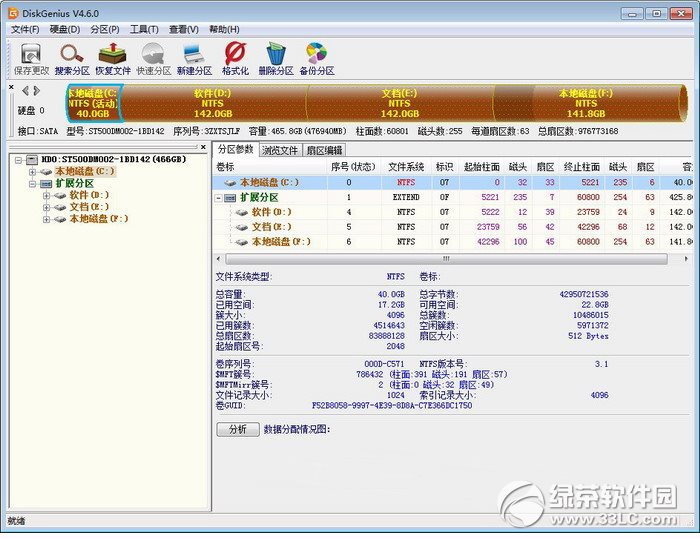The image size is (700, 539).
Task: Expand 本地磁盘(C:) node in tree
Action: pyautogui.click(x=32, y=172)
